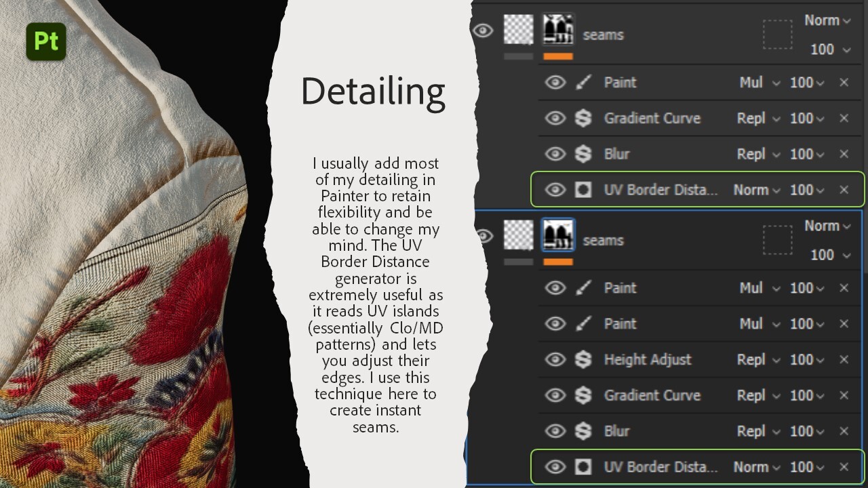Screen dimensions: 868x488
Task: Open the Repl dropdown of Blur in the bottom seams group
Action: pos(759,432)
